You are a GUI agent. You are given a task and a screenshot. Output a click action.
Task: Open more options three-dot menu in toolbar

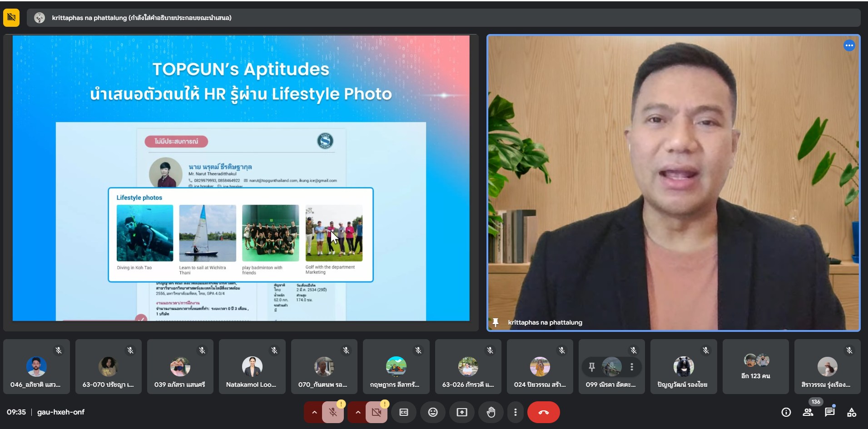515,412
